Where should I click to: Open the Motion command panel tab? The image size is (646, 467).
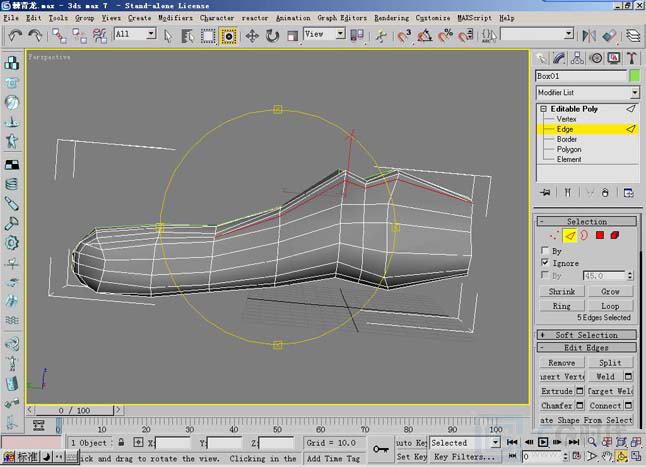pyautogui.click(x=596, y=58)
